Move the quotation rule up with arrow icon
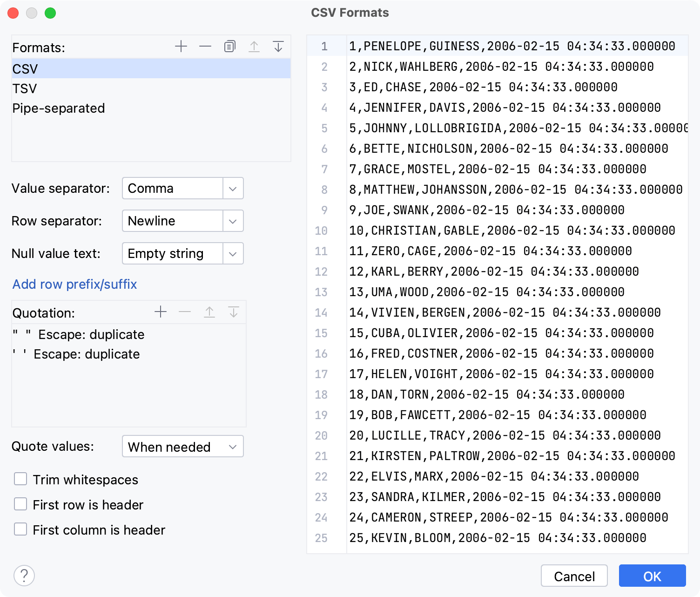The width and height of the screenshot is (700, 597). (x=209, y=312)
